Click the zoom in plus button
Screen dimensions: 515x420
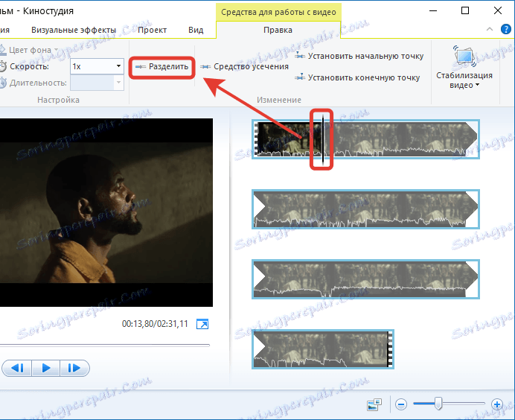click(x=497, y=404)
